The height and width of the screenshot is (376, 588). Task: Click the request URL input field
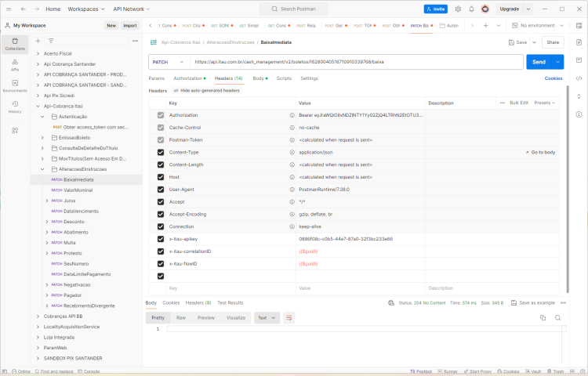point(357,62)
